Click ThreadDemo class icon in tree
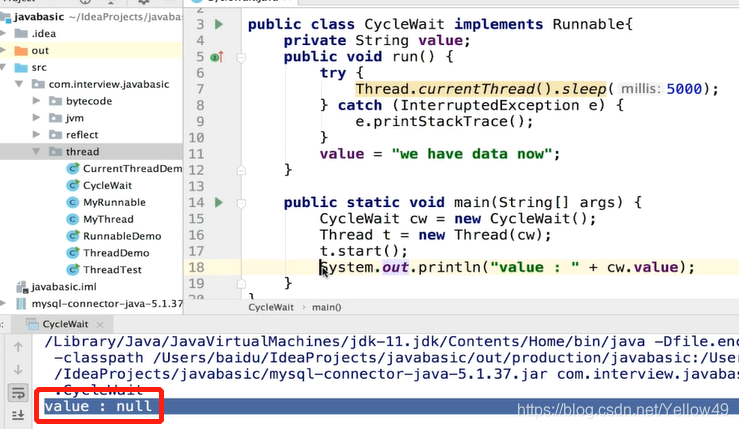 (x=73, y=253)
